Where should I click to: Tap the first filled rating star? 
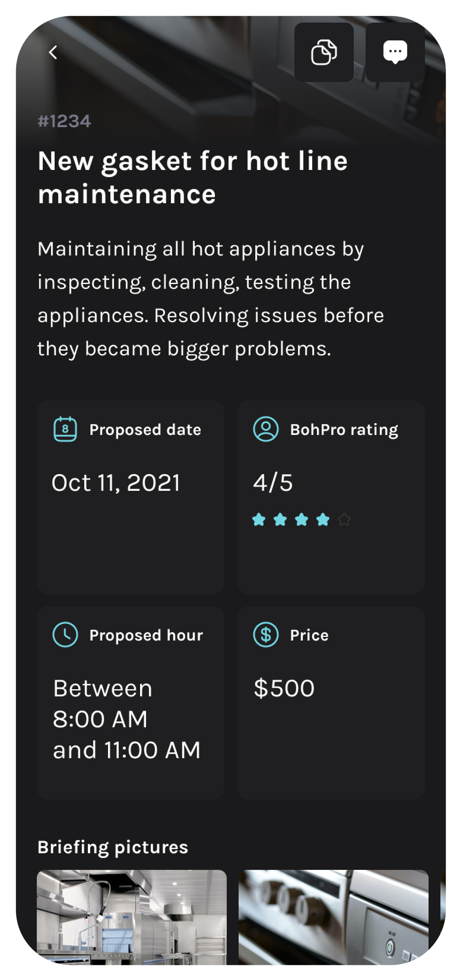tap(259, 519)
